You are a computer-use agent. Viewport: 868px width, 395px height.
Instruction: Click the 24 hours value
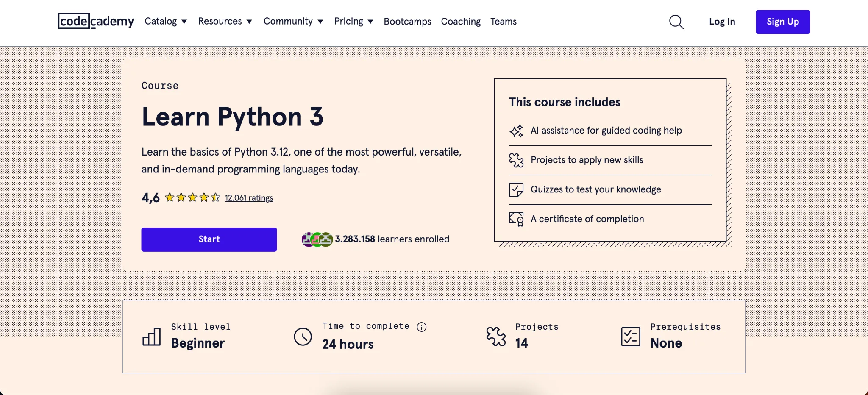click(x=348, y=344)
